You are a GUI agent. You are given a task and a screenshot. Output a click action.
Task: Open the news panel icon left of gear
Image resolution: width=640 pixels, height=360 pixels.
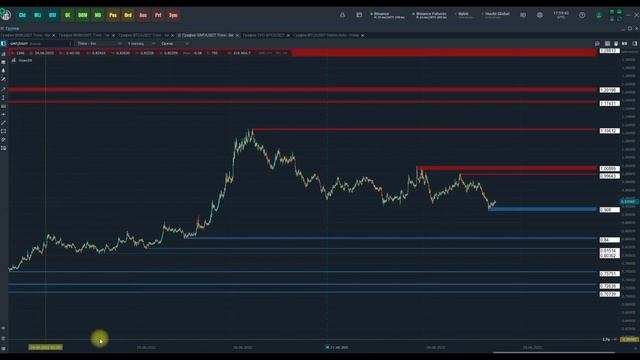pyautogui.click(x=523, y=15)
